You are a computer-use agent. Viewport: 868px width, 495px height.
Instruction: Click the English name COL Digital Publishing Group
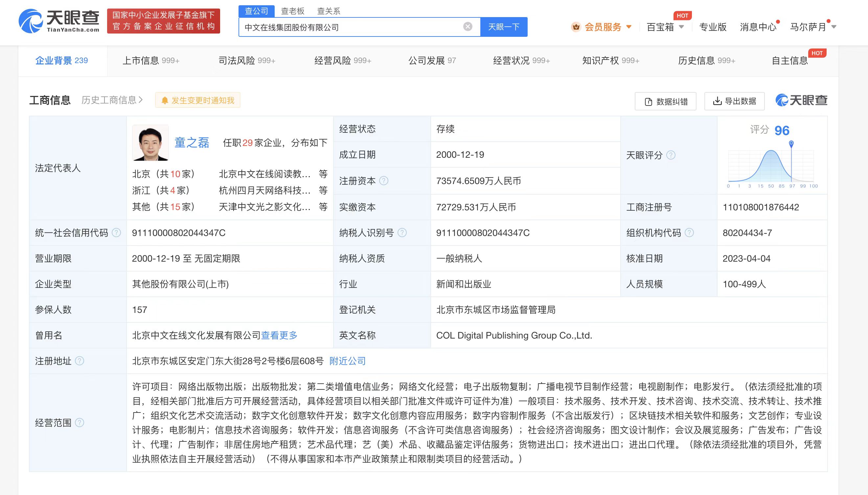point(514,335)
